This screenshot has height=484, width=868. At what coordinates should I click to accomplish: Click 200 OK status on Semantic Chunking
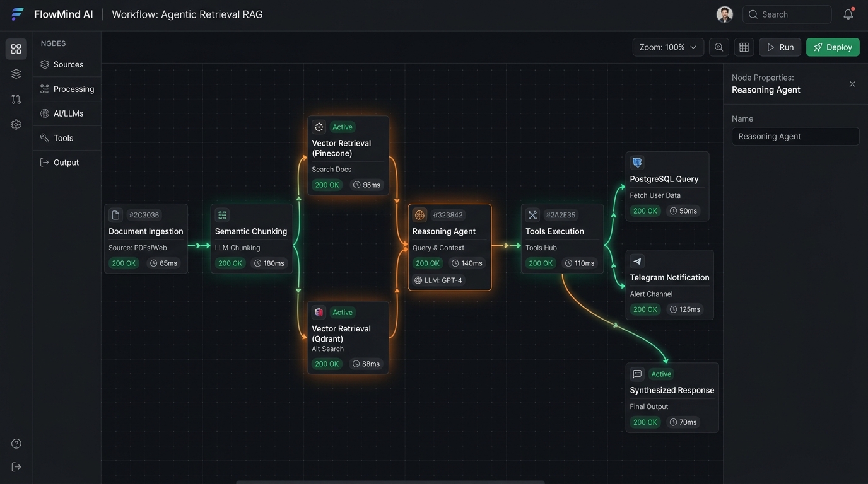[232, 263]
